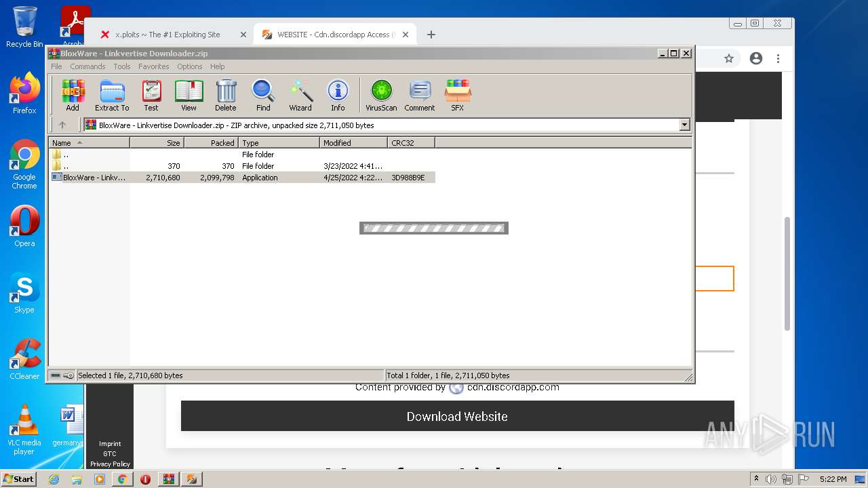This screenshot has height=488, width=868.
Task: Click the volume tray icon
Action: pyautogui.click(x=771, y=479)
